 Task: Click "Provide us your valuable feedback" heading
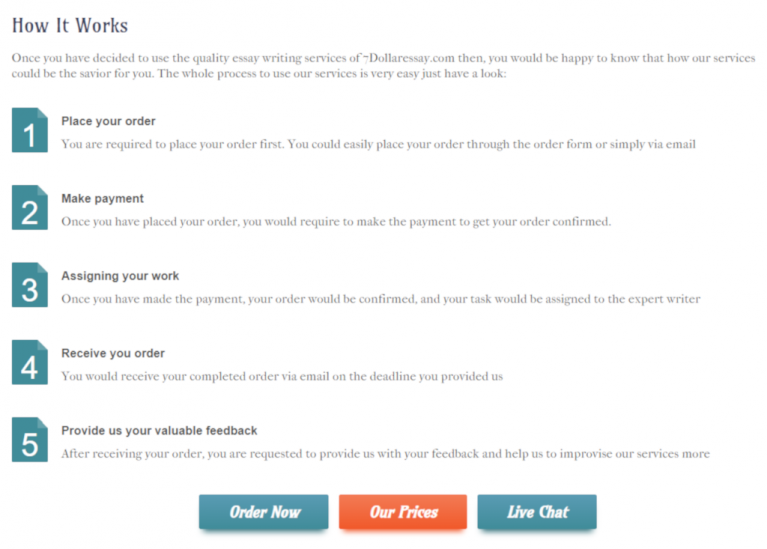(x=159, y=430)
